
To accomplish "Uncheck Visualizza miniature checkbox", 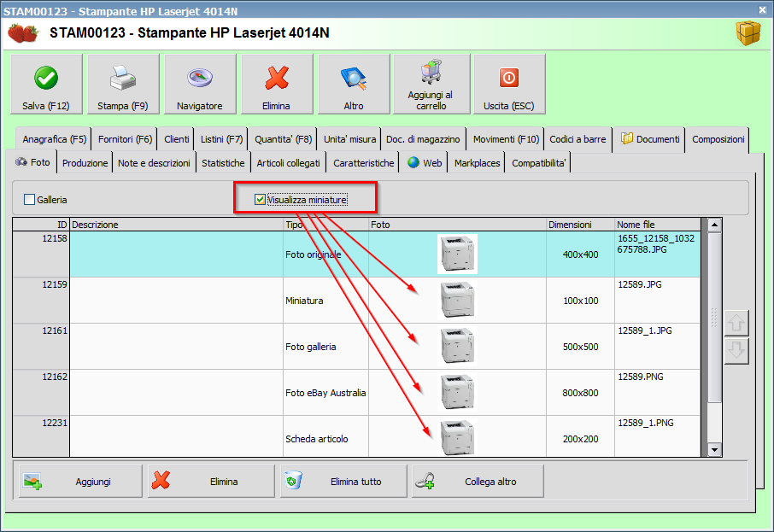I will (261, 199).
